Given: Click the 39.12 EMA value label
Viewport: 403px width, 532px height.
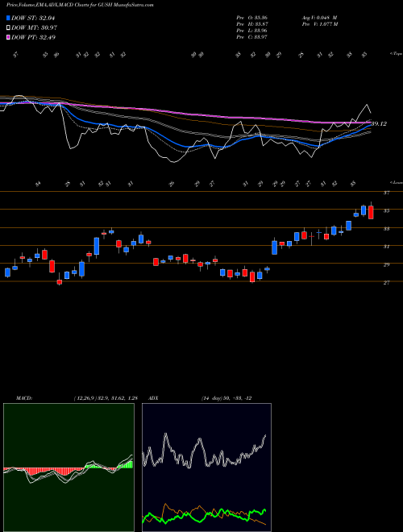Looking at the screenshot, I should coord(379,124).
